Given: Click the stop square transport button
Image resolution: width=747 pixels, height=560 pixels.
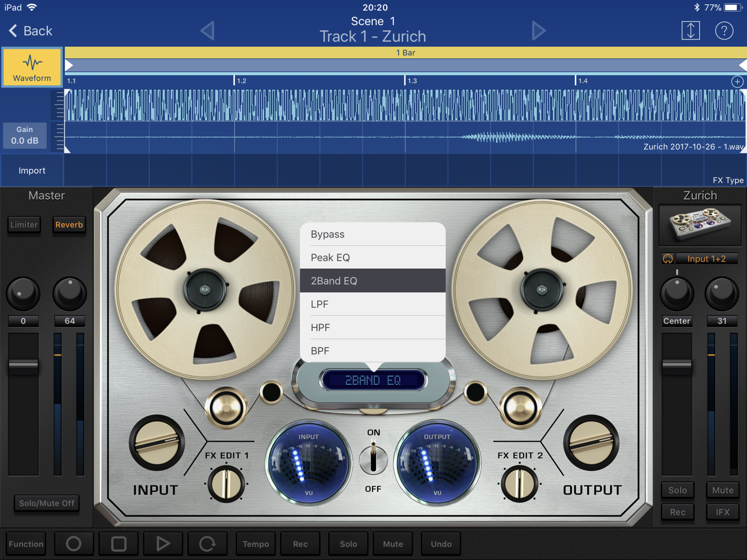Looking at the screenshot, I should (119, 544).
